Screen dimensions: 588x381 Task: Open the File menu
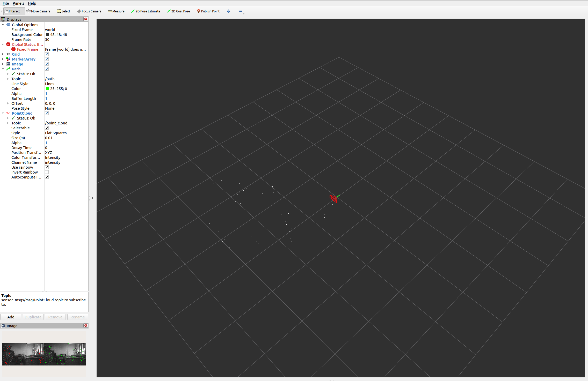6,3
